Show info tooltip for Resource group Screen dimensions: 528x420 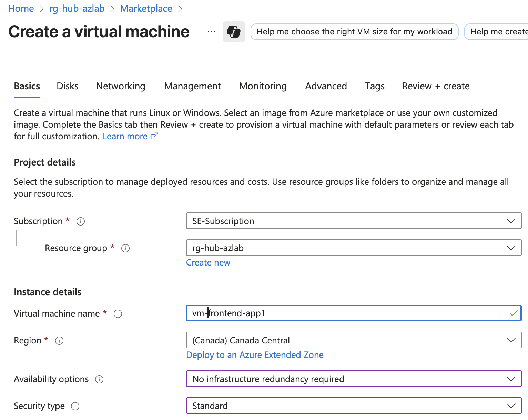pyautogui.click(x=125, y=248)
